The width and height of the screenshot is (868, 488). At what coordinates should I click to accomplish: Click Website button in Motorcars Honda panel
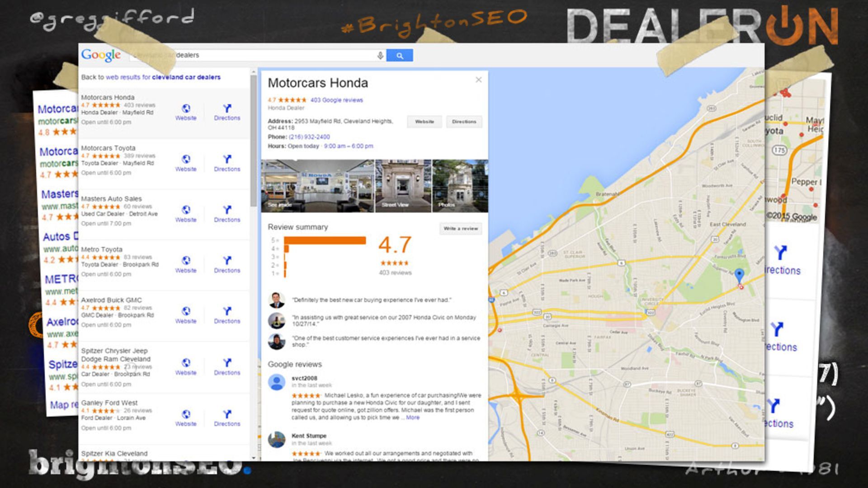point(425,122)
